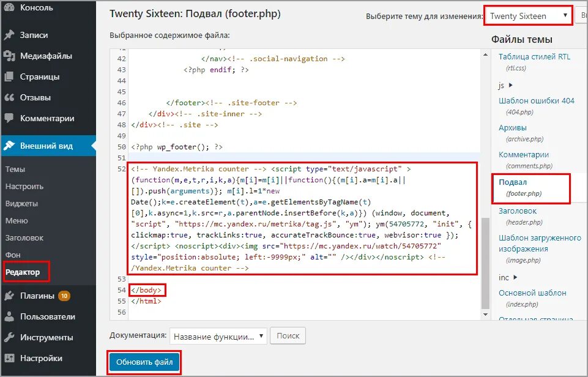Click the Настройки sliders icon
Viewport: 588px width, 377px height.
9,358
